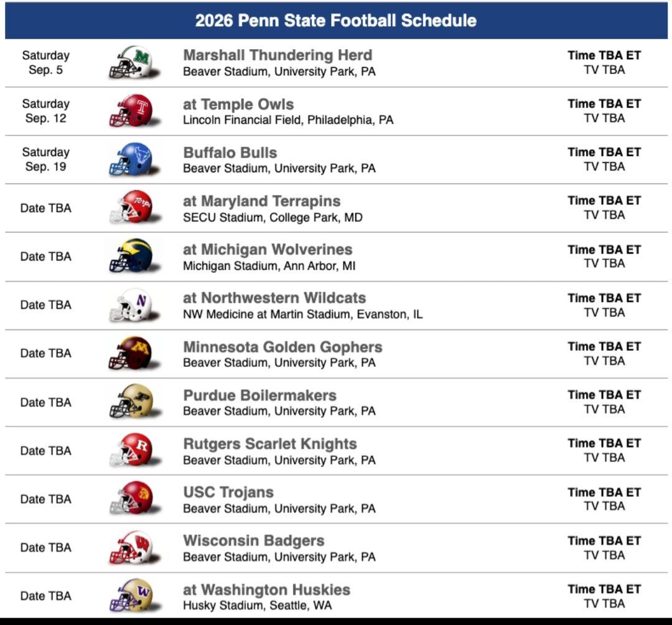Select the at Washington Huskies game link
The image size is (672, 625).
[x=266, y=589]
